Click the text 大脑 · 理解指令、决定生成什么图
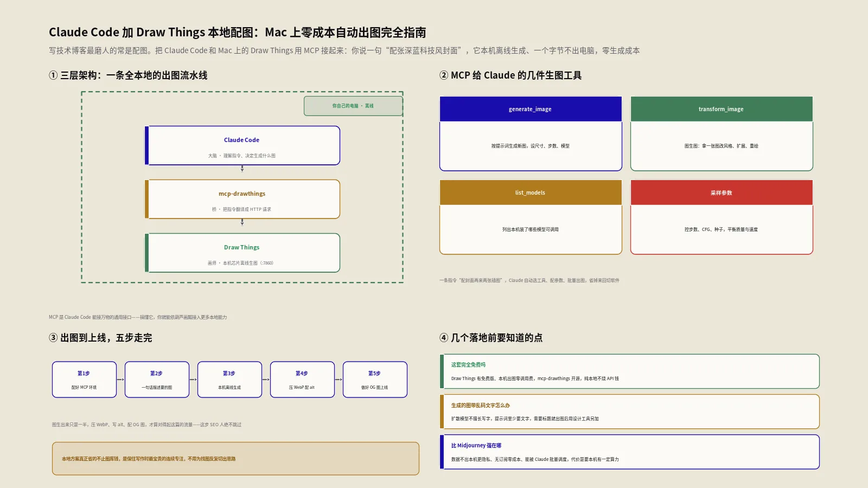Viewport: 868px width, 488px height. 242,156
